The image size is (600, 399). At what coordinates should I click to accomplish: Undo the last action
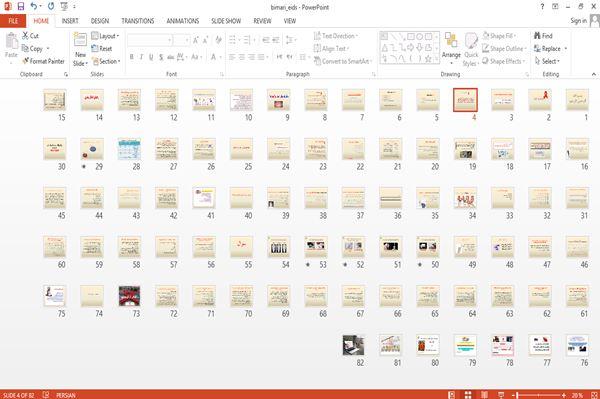(x=34, y=7)
